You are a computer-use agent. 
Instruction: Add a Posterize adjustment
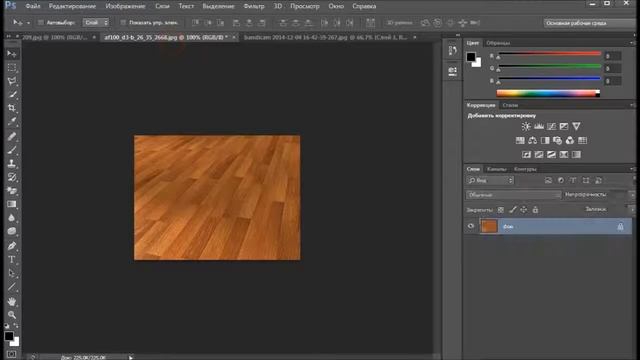pyautogui.click(x=539, y=154)
